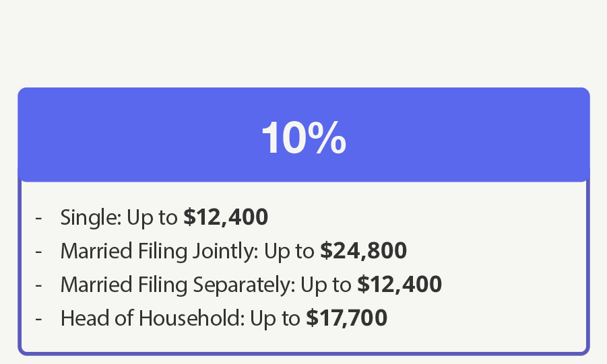Select the Head of Household label

(152, 318)
